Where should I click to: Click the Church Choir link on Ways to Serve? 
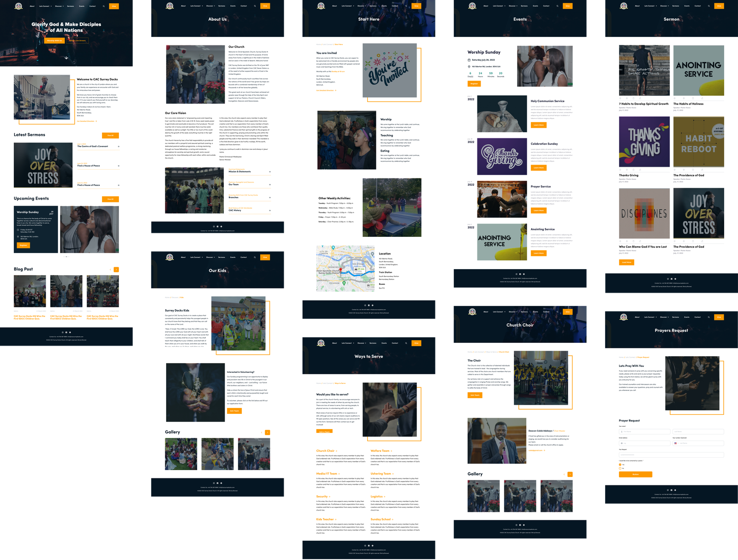pos(327,451)
